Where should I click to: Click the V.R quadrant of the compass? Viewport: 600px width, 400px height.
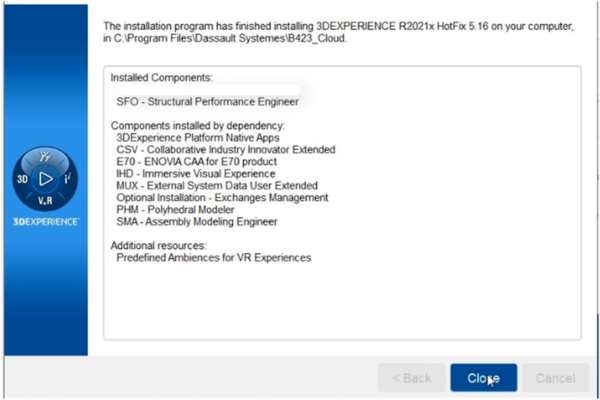(x=44, y=200)
